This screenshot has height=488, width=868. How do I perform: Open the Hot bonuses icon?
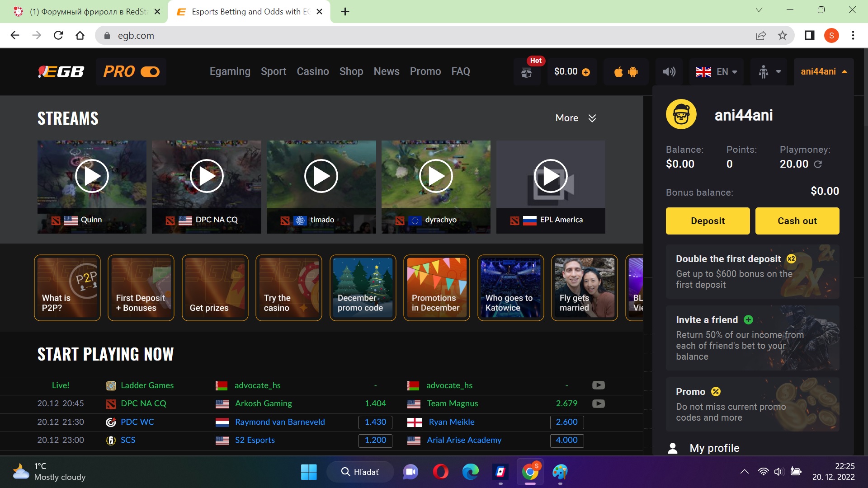pos(527,71)
